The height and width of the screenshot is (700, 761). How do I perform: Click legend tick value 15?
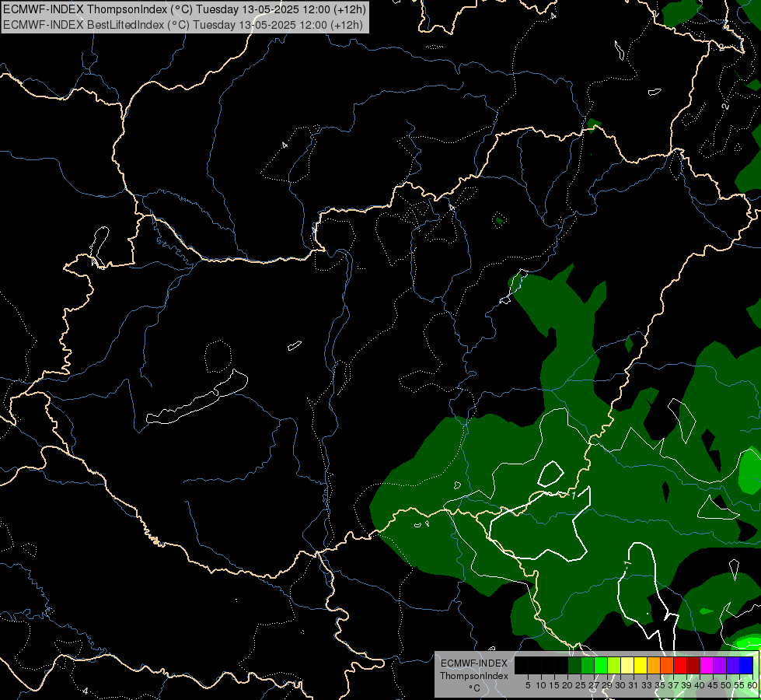(x=554, y=685)
